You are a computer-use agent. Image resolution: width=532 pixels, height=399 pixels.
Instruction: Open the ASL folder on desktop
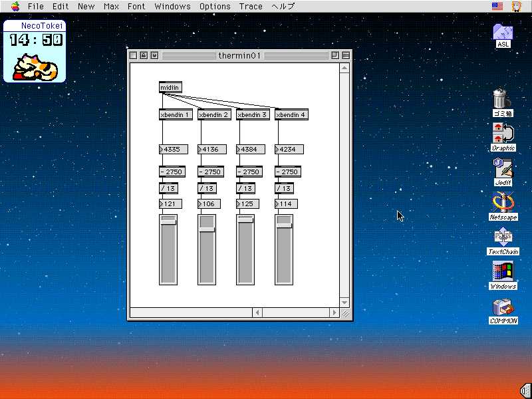coord(503,32)
